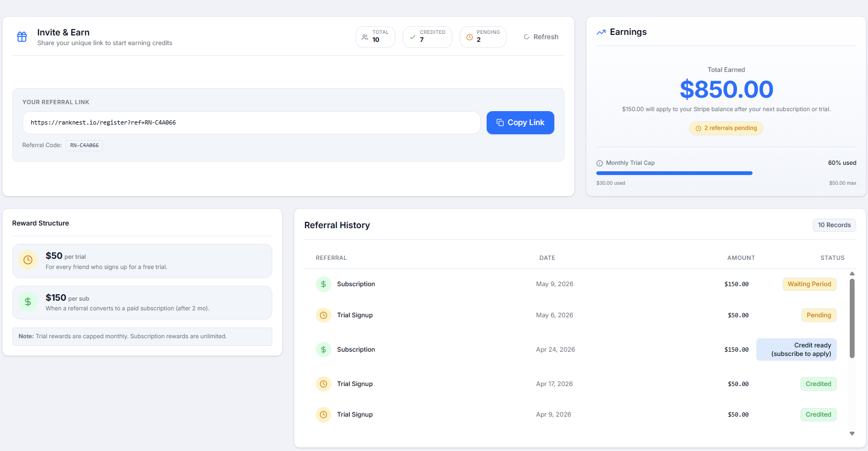
Task: Click Credited status on Apr 9 row
Action: click(x=819, y=414)
